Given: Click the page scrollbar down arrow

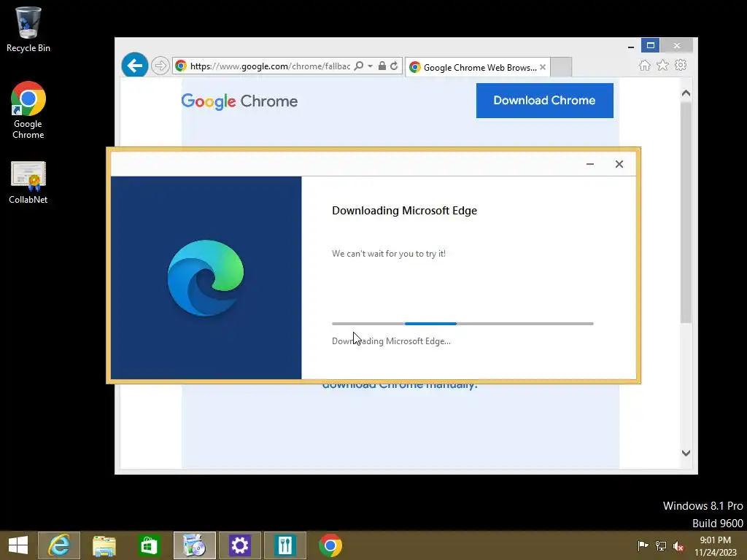Looking at the screenshot, I should 686,453.
